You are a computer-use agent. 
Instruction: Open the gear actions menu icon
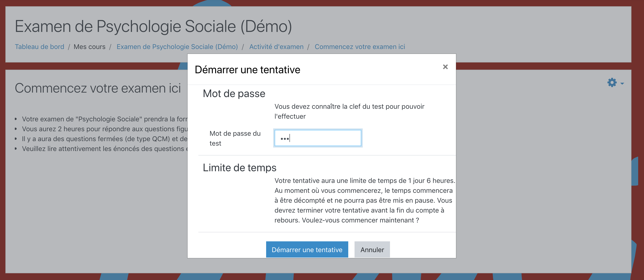[x=612, y=82]
